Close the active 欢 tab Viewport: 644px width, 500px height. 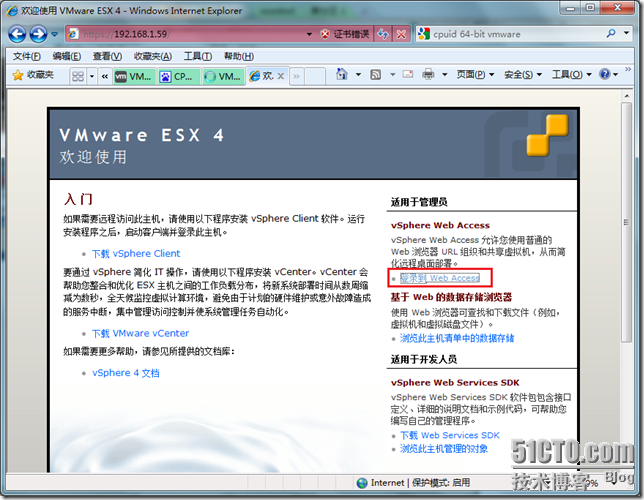click(x=281, y=76)
